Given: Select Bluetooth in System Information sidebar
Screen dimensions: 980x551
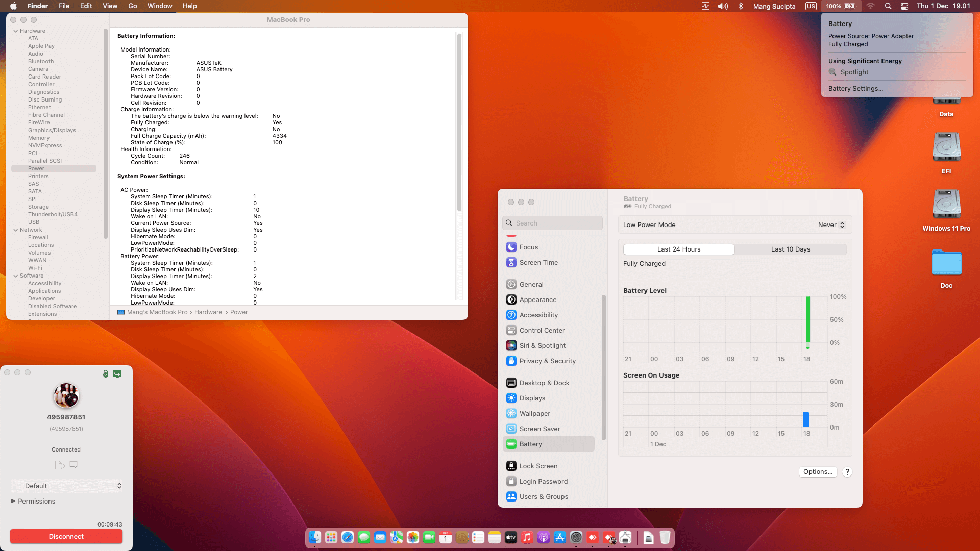Looking at the screenshot, I should (41, 61).
